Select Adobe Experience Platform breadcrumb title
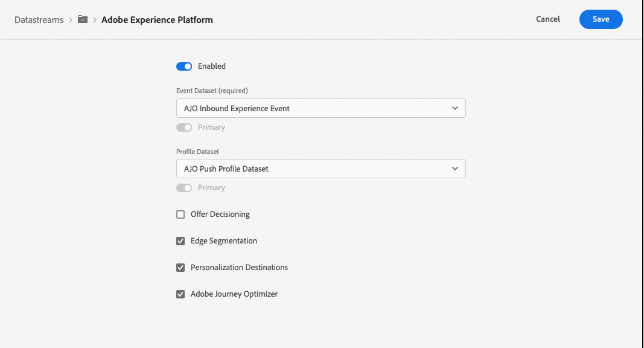Image resolution: width=644 pixels, height=348 pixels. pos(157,20)
